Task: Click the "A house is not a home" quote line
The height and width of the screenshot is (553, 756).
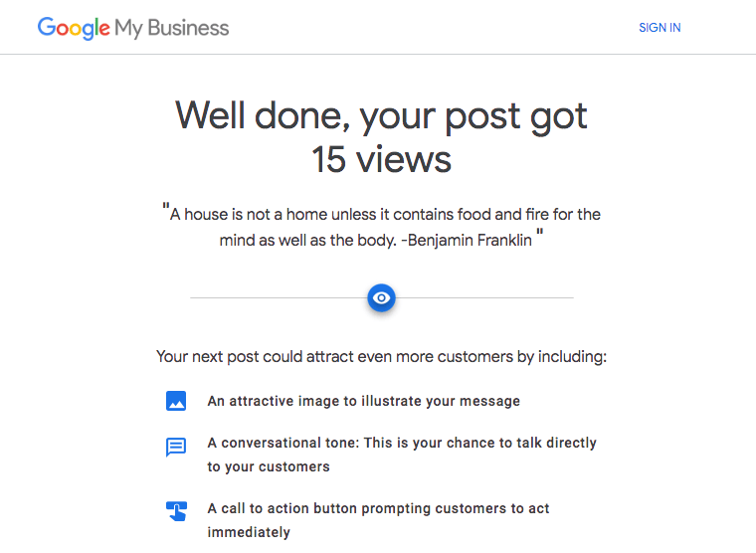Action: [385, 214]
